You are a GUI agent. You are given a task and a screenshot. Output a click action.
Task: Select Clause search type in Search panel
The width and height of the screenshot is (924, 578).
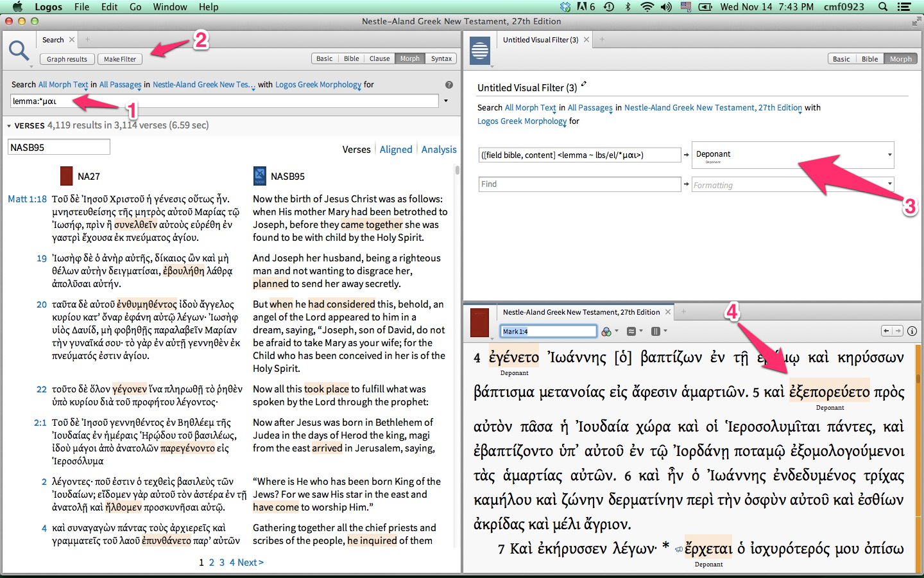click(379, 58)
